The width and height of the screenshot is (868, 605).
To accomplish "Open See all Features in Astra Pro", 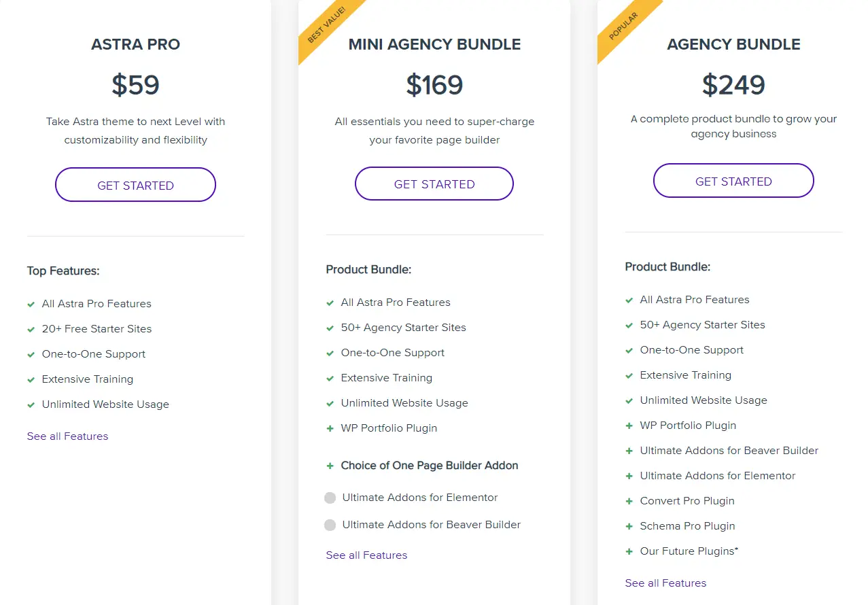I will 67,436.
